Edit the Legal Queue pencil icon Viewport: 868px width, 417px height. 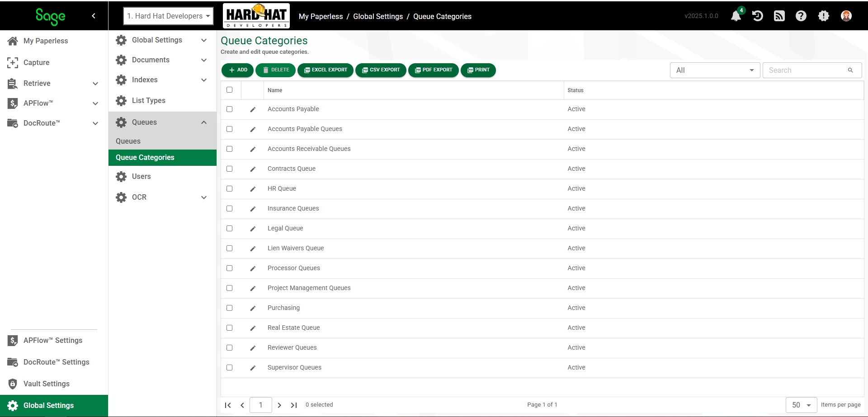click(x=253, y=229)
